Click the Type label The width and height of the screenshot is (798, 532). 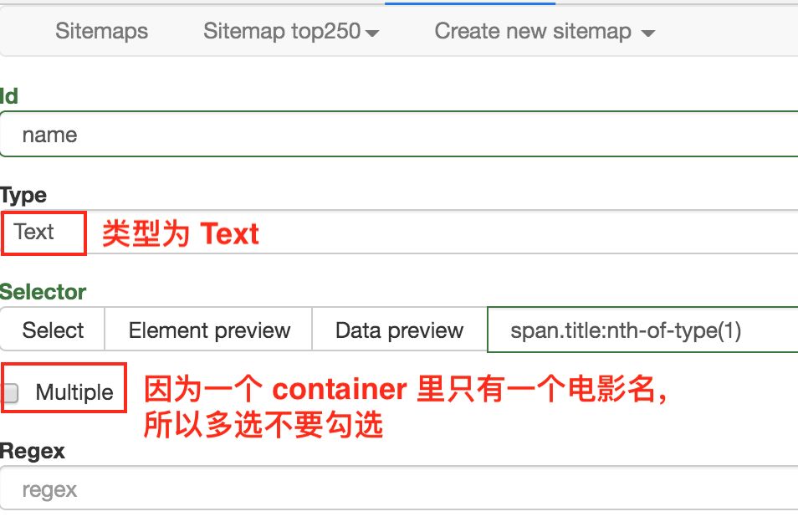click(x=23, y=195)
